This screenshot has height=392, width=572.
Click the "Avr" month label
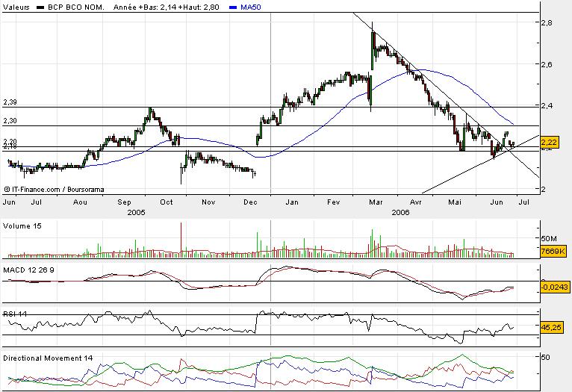(x=415, y=202)
